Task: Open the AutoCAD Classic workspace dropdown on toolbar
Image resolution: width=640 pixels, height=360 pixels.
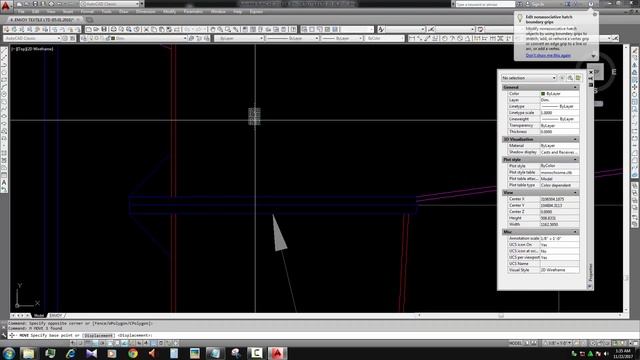Action: tap(32, 38)
